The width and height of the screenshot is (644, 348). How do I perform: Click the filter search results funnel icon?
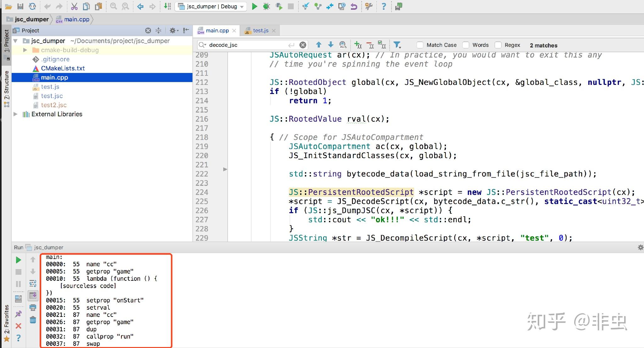tap(397, 45)
